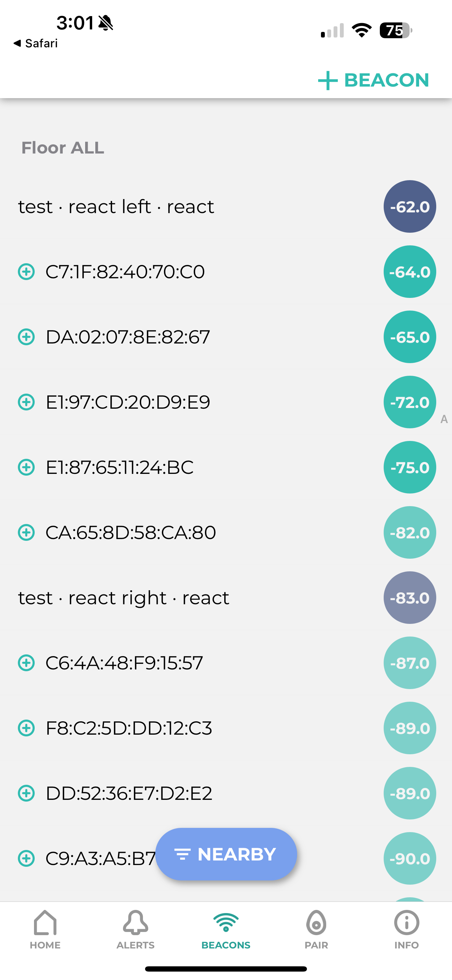This screenshot has width=452, height=980.
Task: Open the Floor ALL section header
Action: coord(63,148)
